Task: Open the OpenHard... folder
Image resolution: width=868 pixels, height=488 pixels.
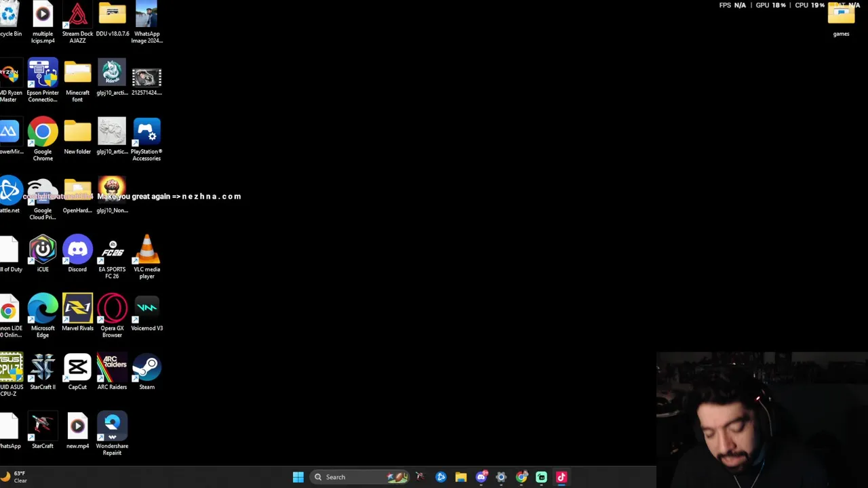Action: tap(77, 196)
